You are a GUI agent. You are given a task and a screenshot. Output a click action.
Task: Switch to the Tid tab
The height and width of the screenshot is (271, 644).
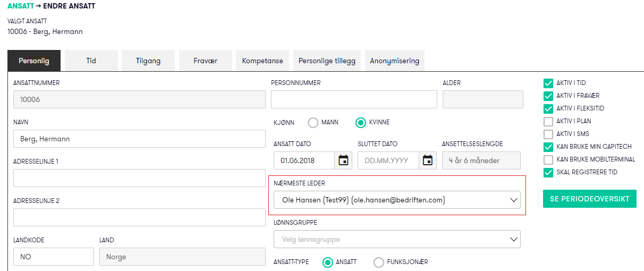[x=91, y=61]
